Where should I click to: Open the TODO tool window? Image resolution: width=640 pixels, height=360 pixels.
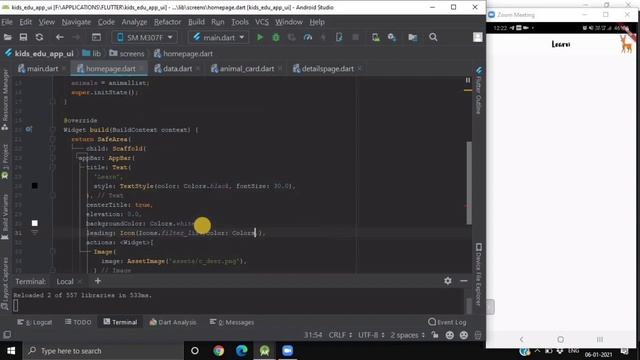(x=78, y=322)
